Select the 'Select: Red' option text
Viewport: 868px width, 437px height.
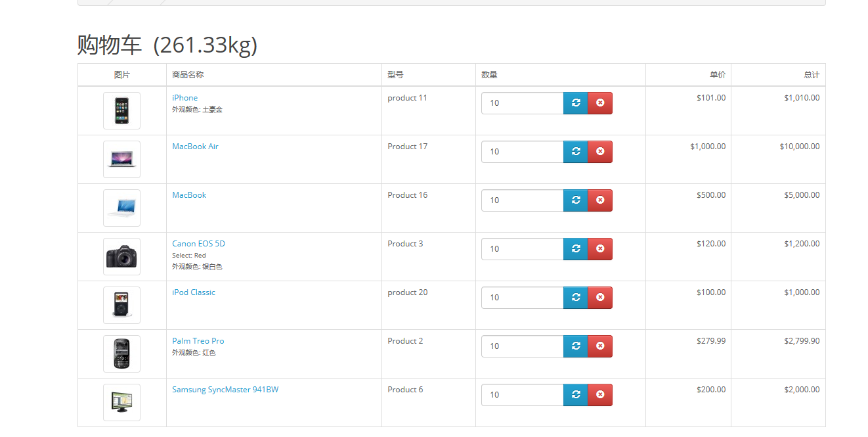[x=189, y=256]
